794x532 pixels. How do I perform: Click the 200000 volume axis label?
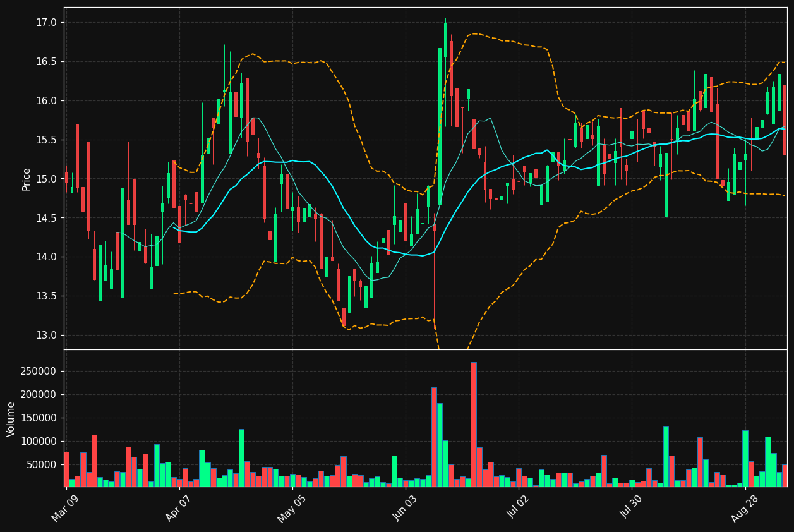[x=39, y=395]
